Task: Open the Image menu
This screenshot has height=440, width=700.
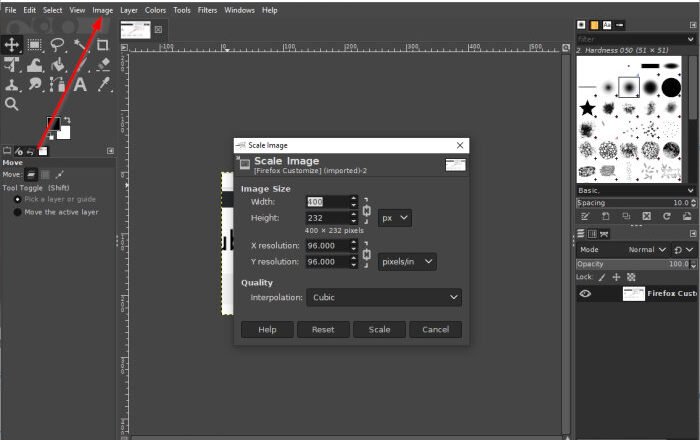Action: pyautogui.click(x=103, y=10)
